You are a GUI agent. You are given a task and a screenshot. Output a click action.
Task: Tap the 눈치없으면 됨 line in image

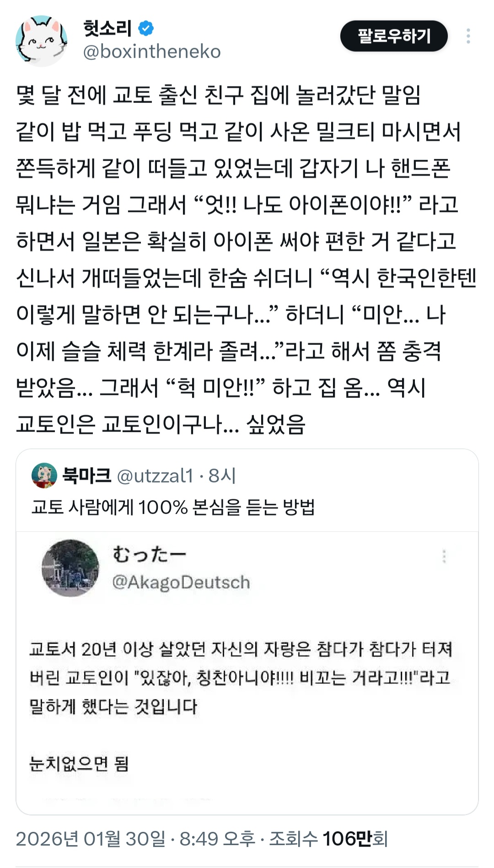point(79,763)
